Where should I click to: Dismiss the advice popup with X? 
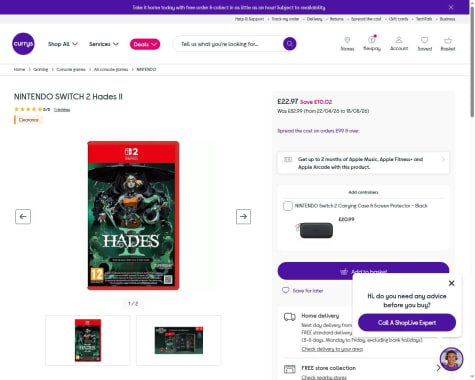[451, 283]
